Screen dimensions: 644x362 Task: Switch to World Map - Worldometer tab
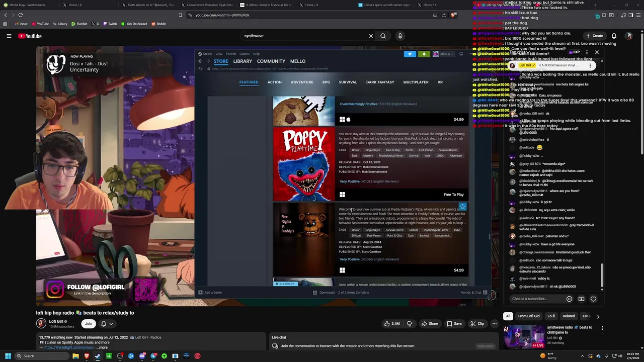(28, 5)
